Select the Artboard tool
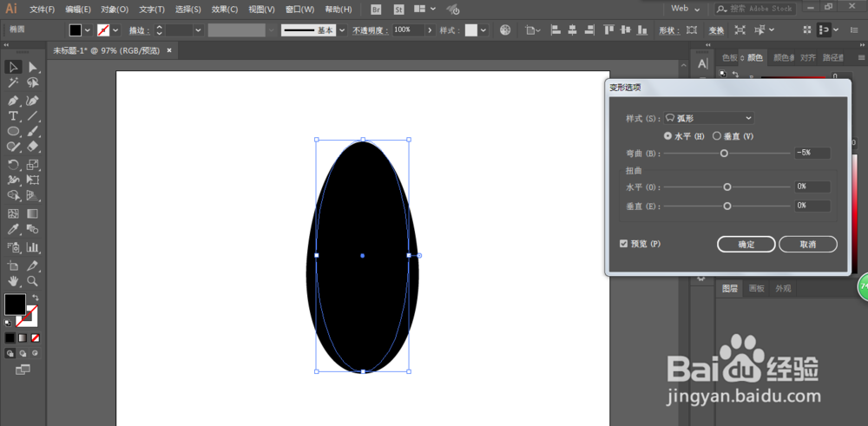This screenshot has width=868, height=426. (x=14, y=265)
